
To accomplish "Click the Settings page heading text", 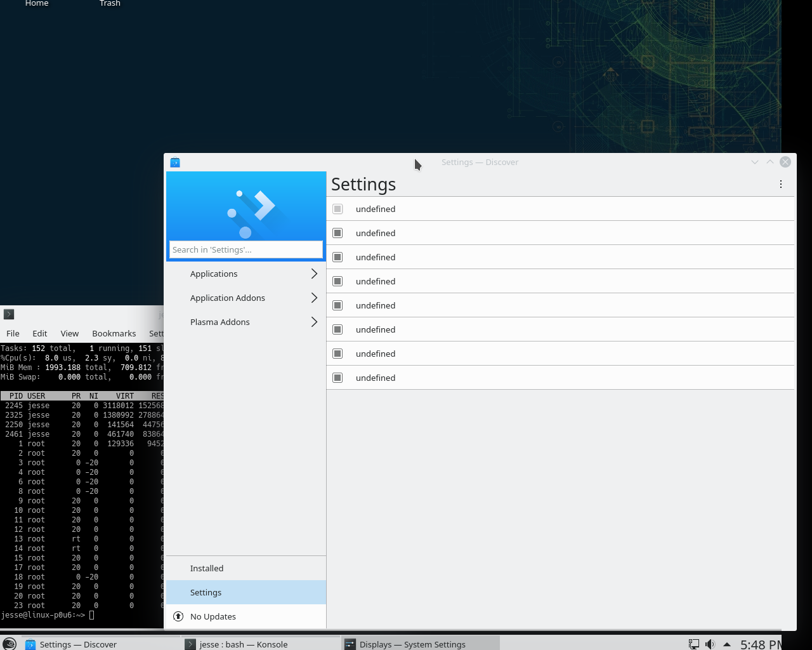I will pyautogui.click(x=363, y=184).
